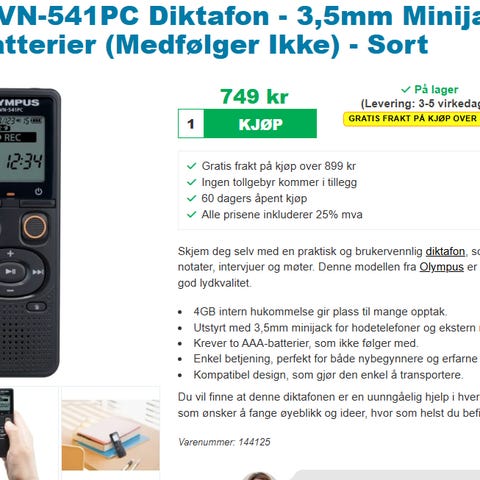This screenshot has width=480, height=480.
Task: Open the diktafon link in description
Action: [445, 251]
